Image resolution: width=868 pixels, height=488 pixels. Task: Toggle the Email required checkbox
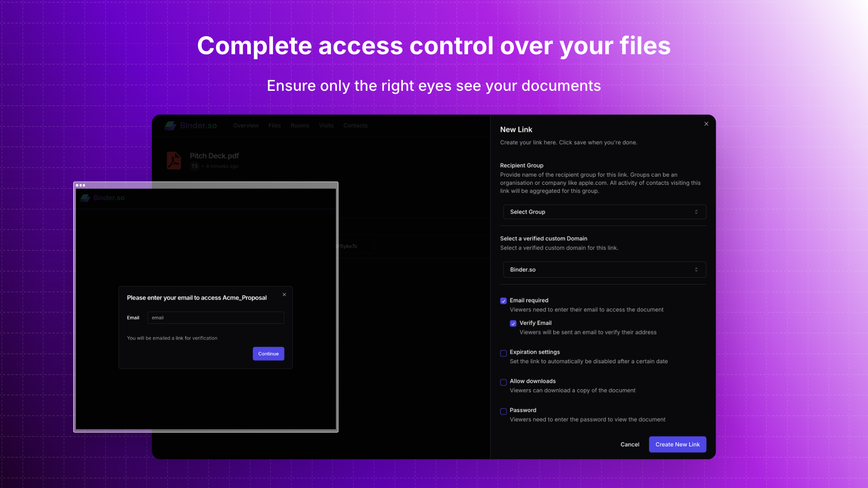(x=503, y=300)
